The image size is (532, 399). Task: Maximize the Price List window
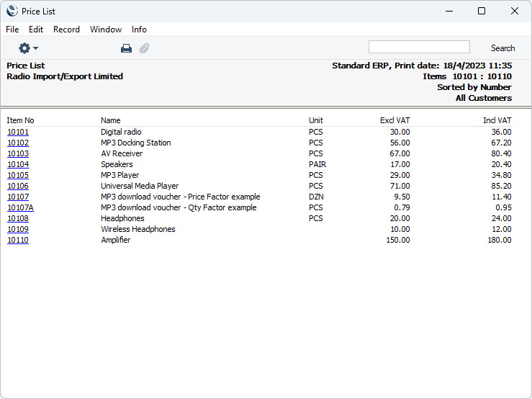[482, 11]
